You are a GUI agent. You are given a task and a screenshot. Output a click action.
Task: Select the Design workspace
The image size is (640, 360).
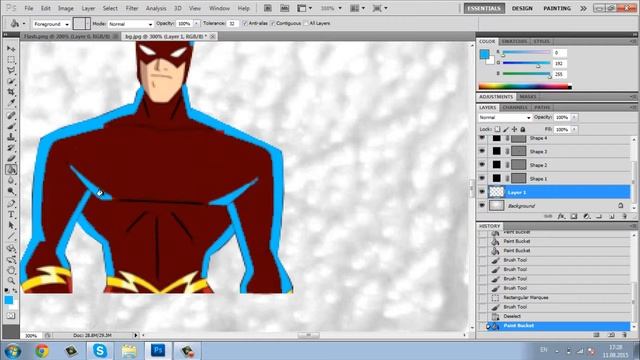point(522,8)
